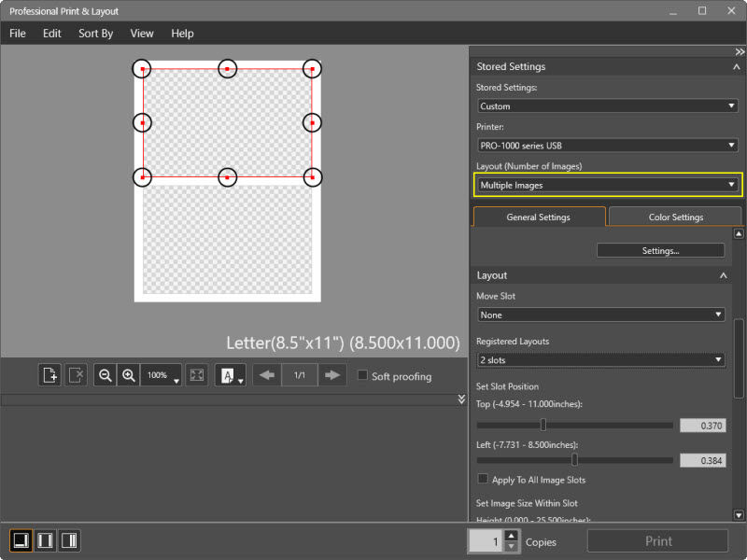Click the Settings button
This screenshot has width=747, height=560.
660,250
